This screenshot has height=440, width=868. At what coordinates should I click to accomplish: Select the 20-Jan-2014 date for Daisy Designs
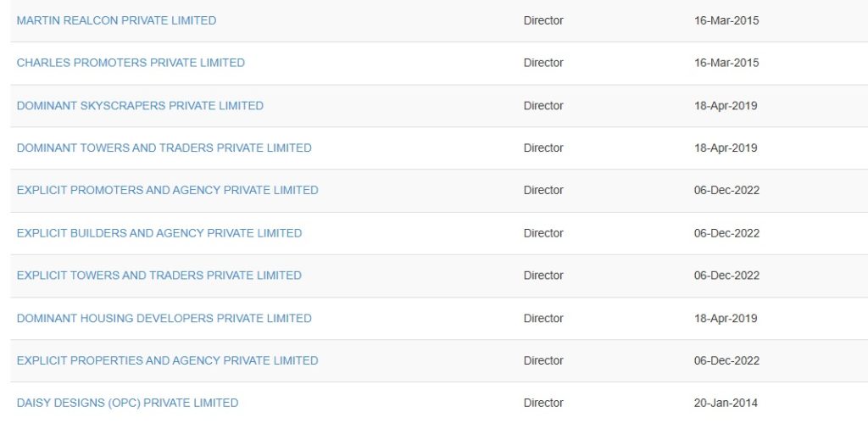coord(726,404)
